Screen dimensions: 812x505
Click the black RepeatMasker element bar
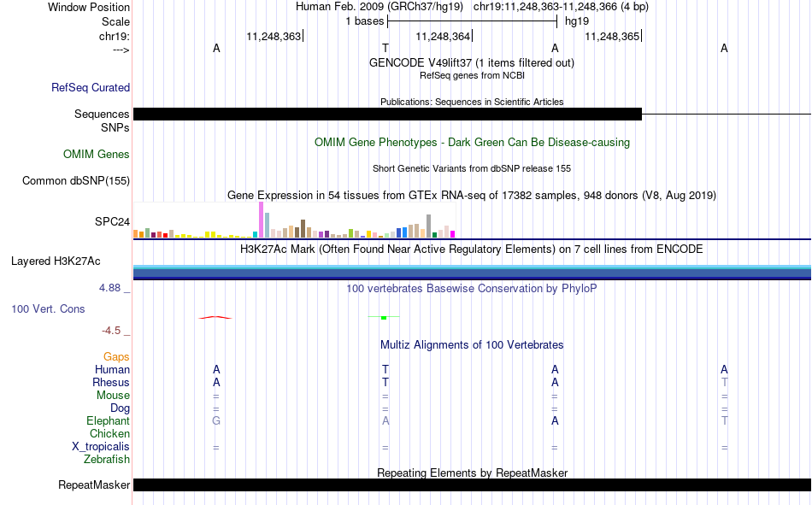[x=473, y=484]
